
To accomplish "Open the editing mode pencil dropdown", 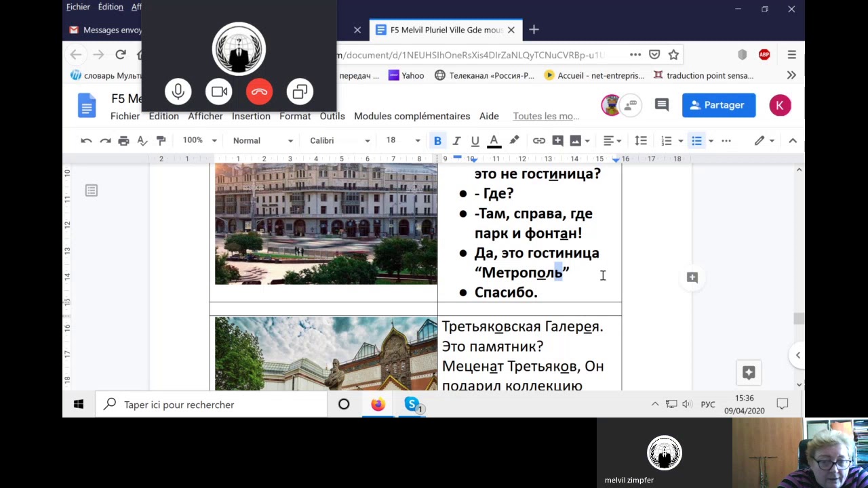I will tap(764, 140).
